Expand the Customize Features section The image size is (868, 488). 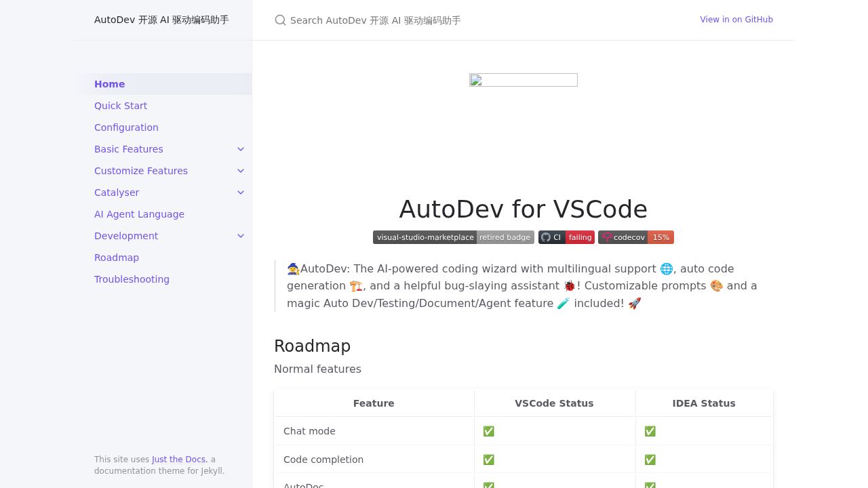(241, 171)
